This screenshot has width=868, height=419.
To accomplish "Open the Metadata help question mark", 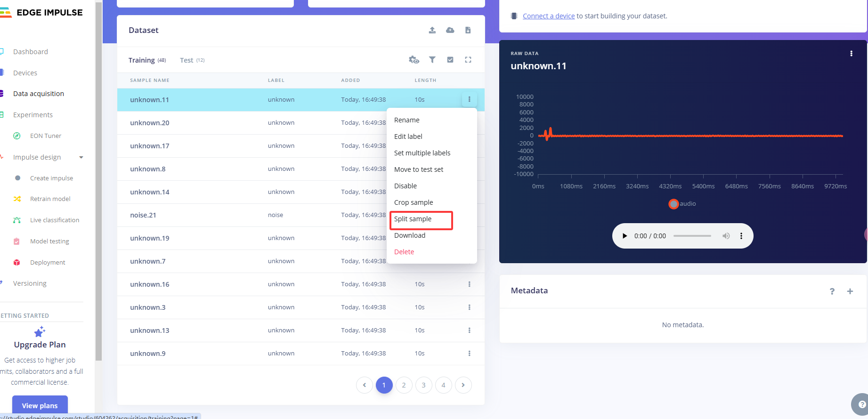I will (832, 291).
